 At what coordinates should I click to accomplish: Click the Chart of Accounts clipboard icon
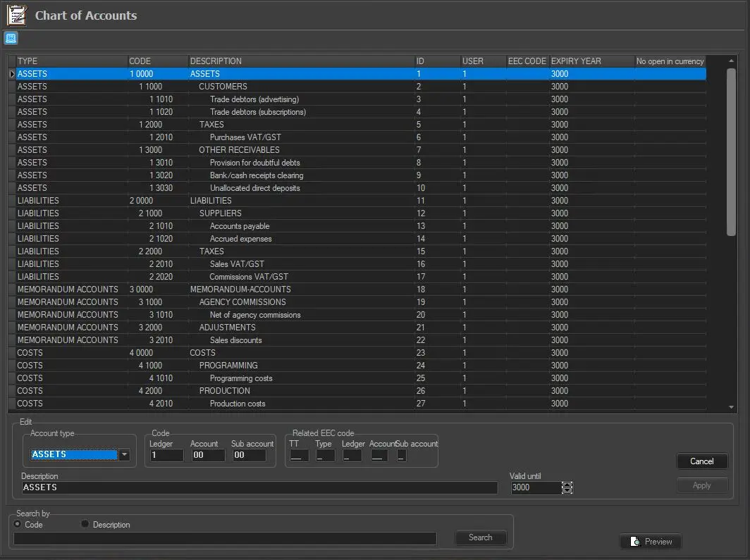click(16, 15)
